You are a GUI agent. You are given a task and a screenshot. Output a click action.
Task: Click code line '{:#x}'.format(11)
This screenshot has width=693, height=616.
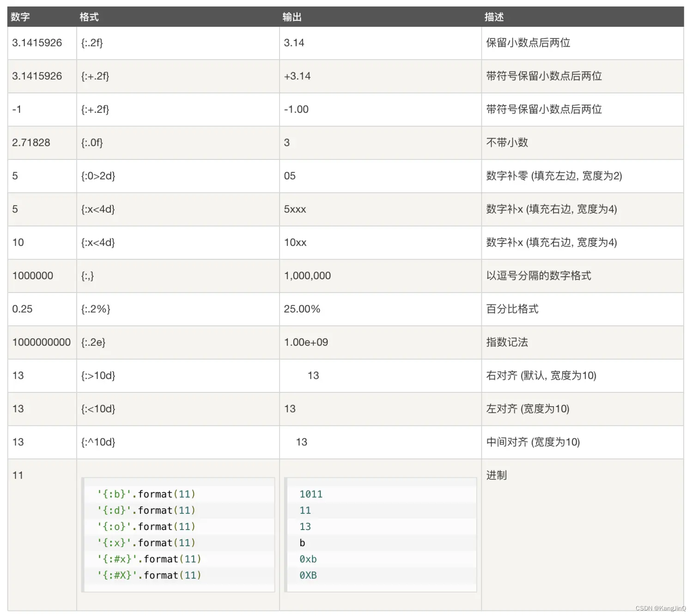pos(149,559)
